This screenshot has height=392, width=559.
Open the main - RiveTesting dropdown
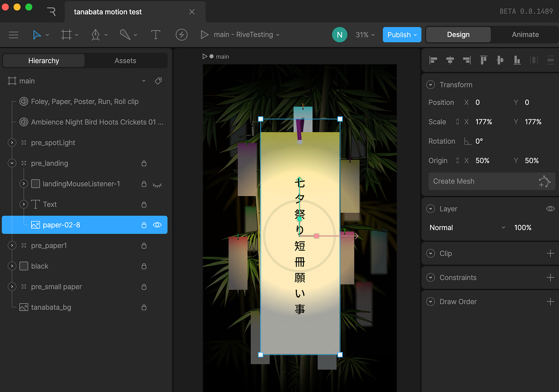tap(247, 35)
